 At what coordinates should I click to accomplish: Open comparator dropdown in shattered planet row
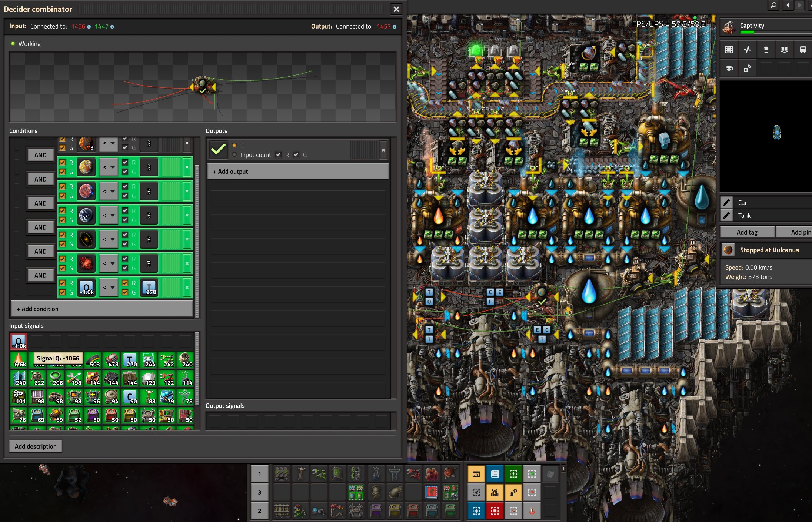click(x=109, y=263)
